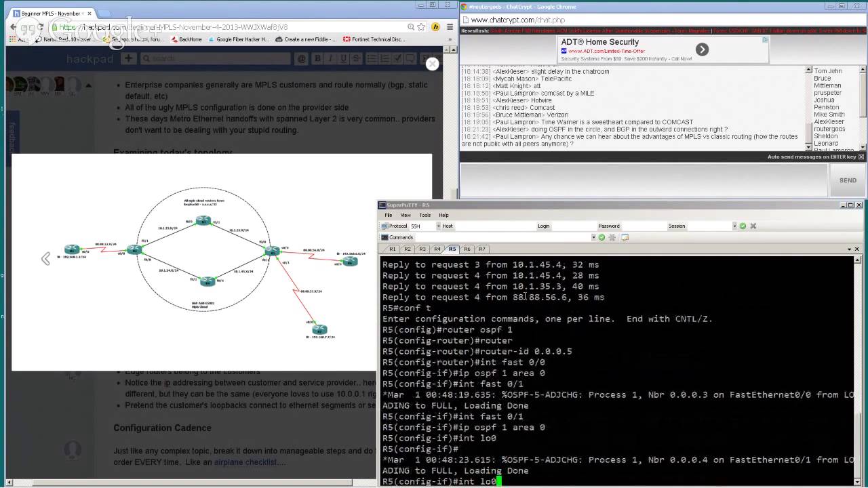868x488 pixels.
Task: Connect with green check next to Session
Action: tap(743, 226)
